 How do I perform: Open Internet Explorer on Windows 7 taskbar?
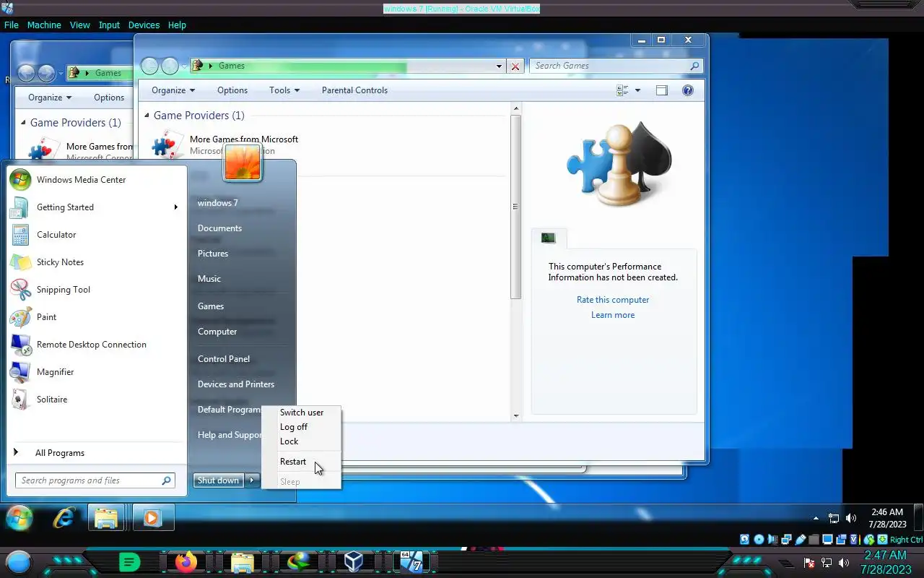[x=64, y=518]
